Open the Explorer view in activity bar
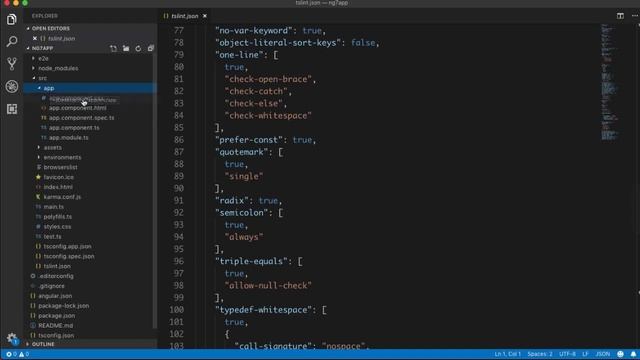Image resolution: width=640 pixels, height=360 pixels. 11,19
